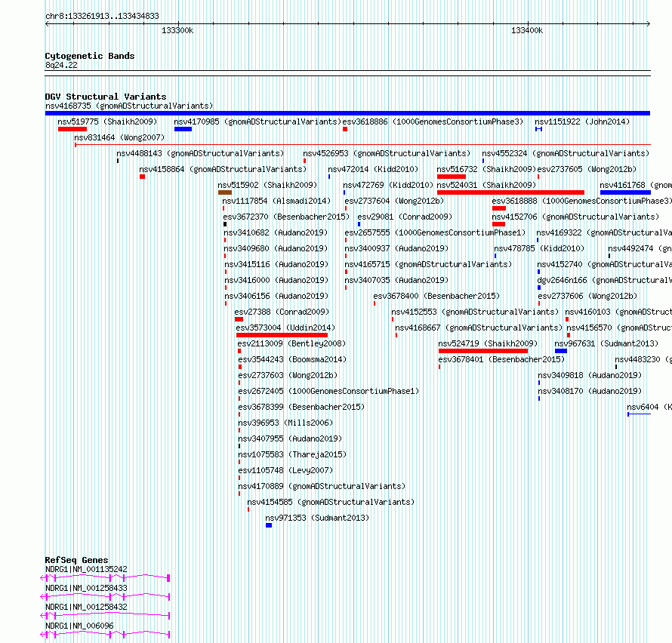Click the nsv1151922 (John2014) variant label
Viewport: 672px width, 643px height.
coord(582,122)
